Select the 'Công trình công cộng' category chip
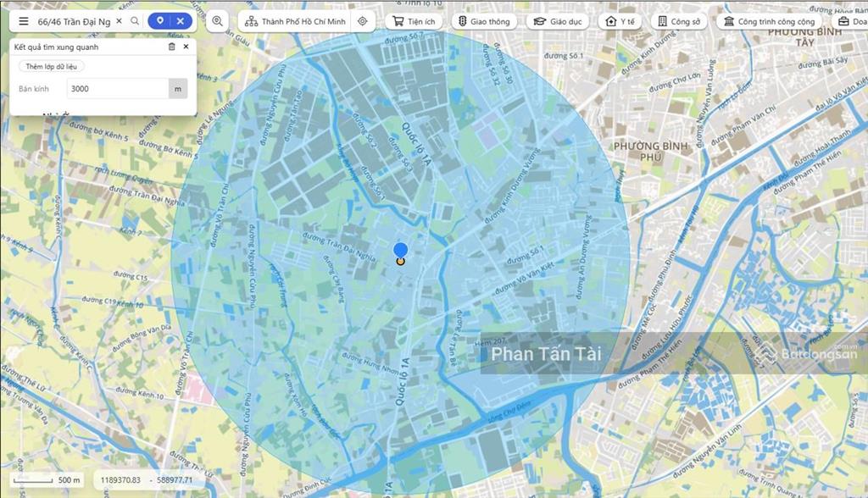 pos(770,21)
